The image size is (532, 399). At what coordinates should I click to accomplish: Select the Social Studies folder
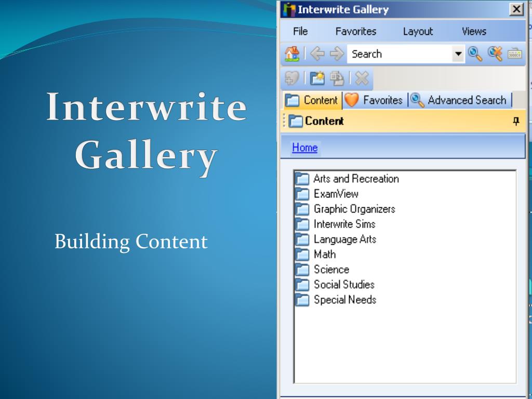pyautogui.click(x=335, y=284)
